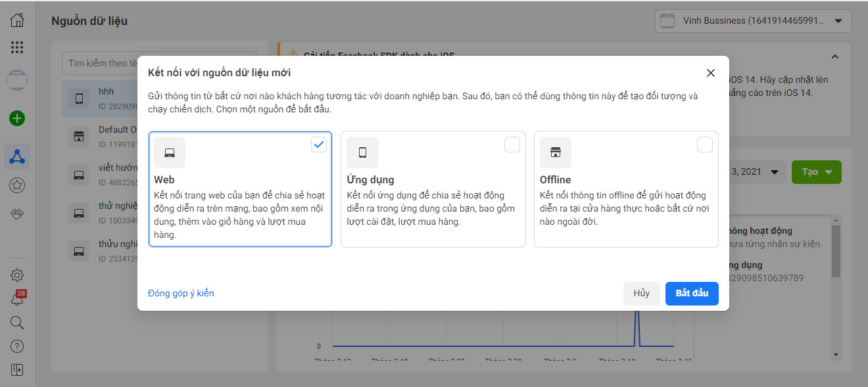Click the data source search field

(99, 63)
